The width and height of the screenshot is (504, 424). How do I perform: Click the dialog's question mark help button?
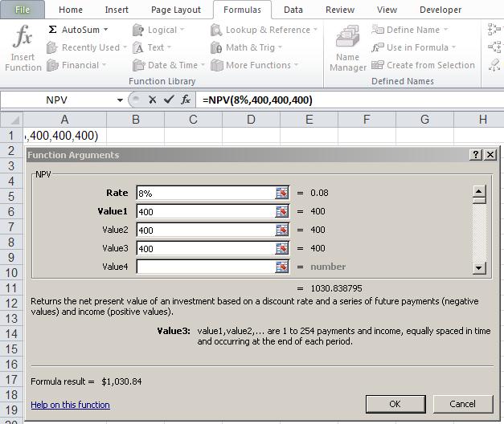click(x=476, y=155)
